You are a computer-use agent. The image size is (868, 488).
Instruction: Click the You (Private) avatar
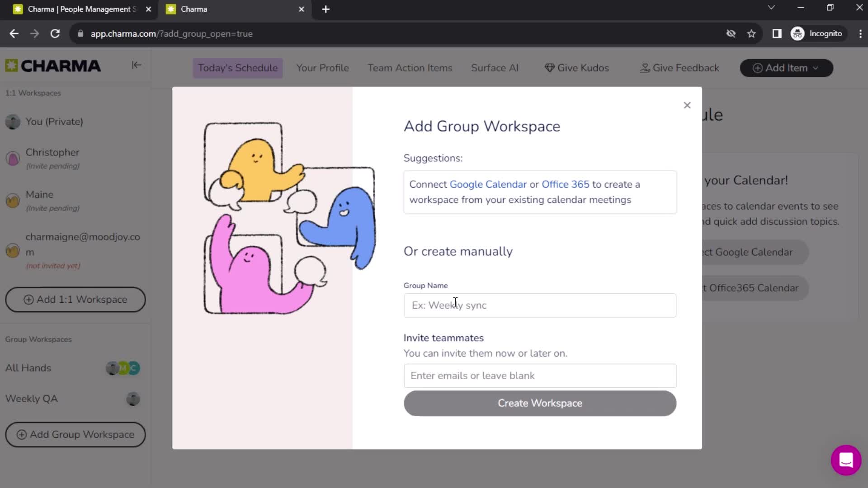(13, 122)
